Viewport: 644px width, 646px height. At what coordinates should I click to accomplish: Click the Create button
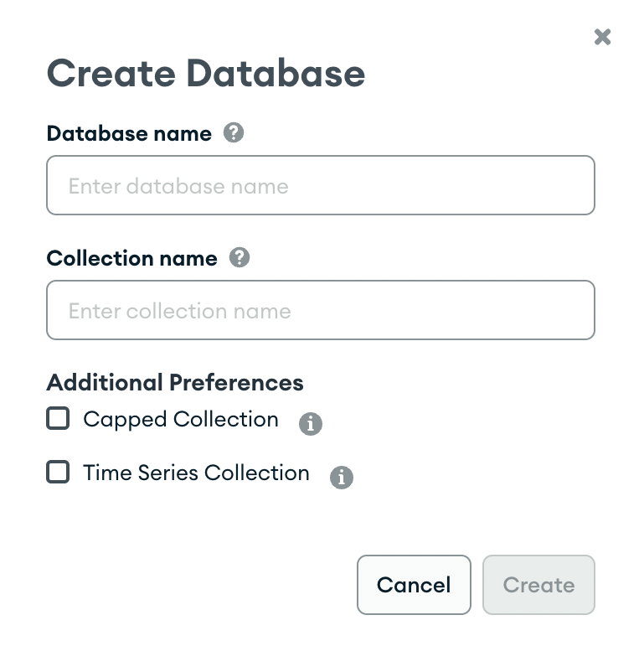[x=538, y=585]
